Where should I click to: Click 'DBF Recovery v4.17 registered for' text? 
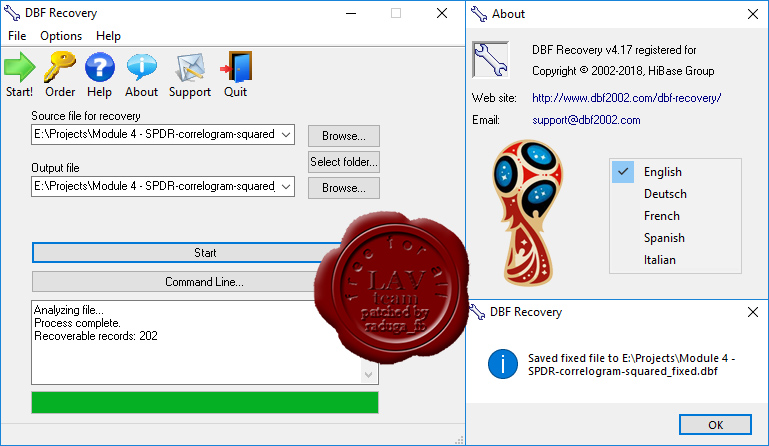click(614, 50)
